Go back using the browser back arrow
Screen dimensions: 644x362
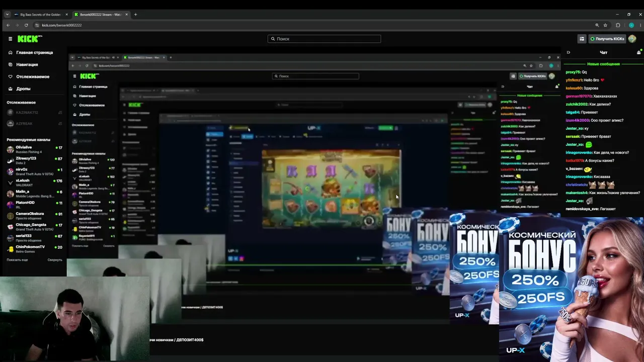click(x=8, y=25)
